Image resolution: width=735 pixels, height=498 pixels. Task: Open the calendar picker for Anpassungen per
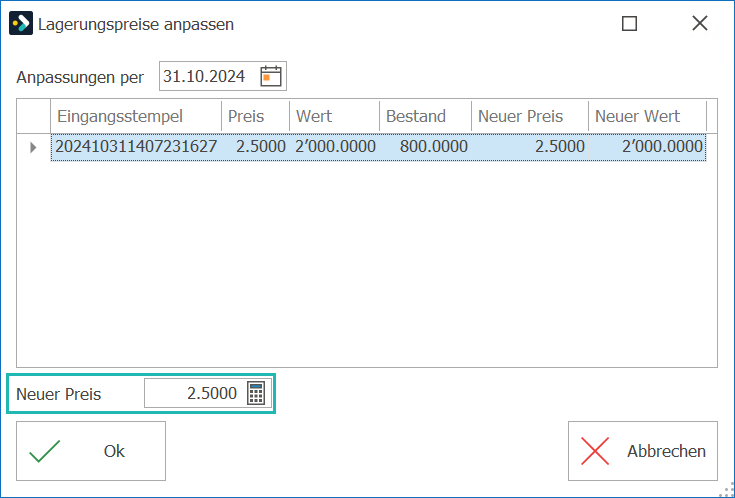point(271,76)
